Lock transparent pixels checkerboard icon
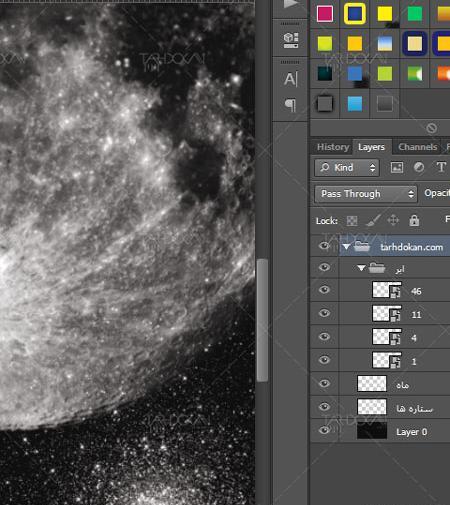Screen dimensions: 450x505 352,221
